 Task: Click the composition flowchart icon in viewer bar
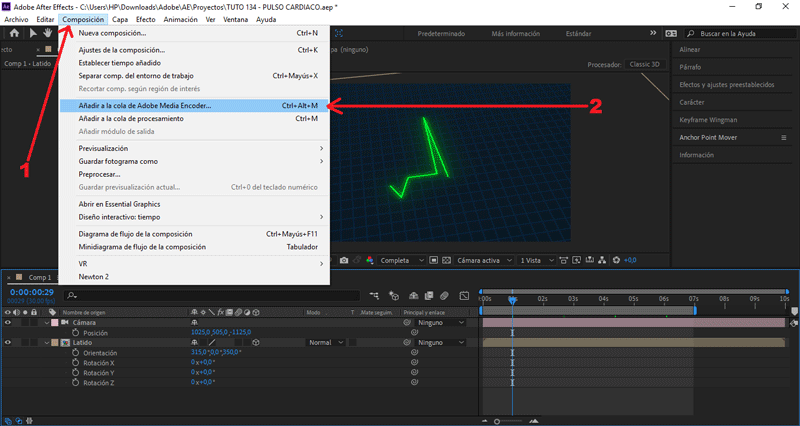pyautogui.click(x=602, y=260)
